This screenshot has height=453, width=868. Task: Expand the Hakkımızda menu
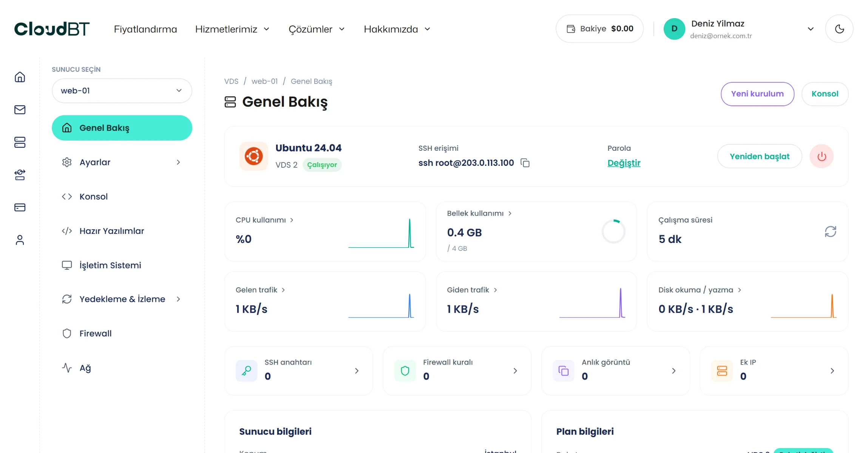(397, 29)
